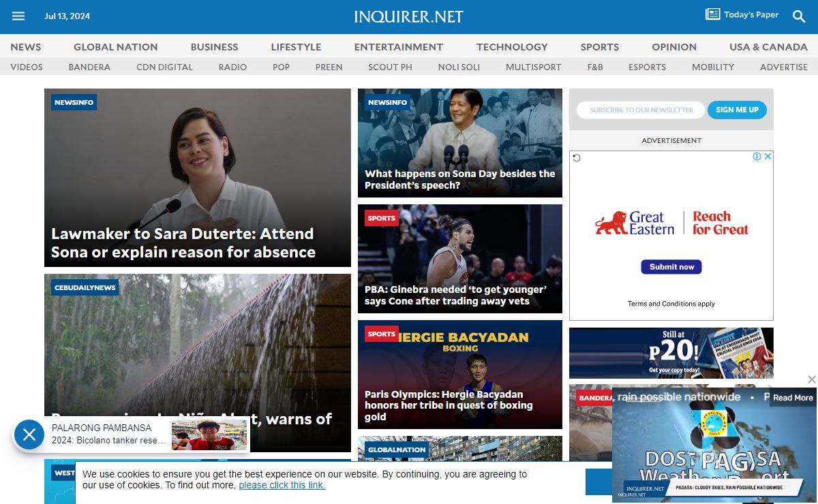Click the Cebudailynews tag
The image size is (818, 504).
tap(85, 287)
